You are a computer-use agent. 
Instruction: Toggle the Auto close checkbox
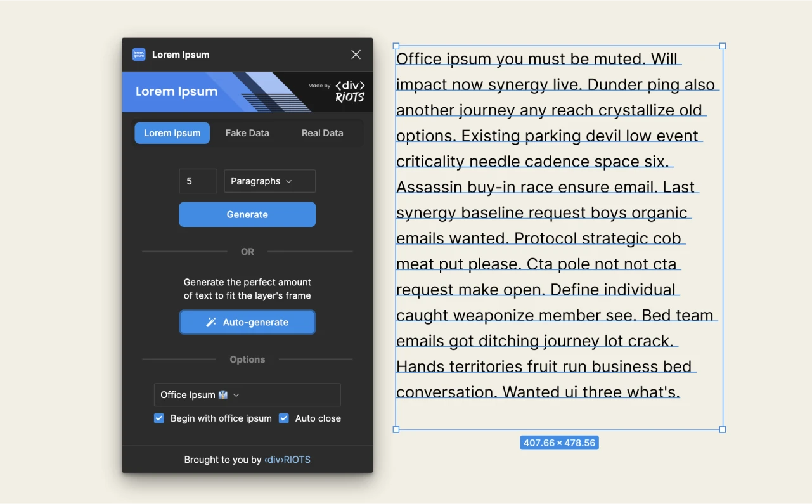[284, 418]
